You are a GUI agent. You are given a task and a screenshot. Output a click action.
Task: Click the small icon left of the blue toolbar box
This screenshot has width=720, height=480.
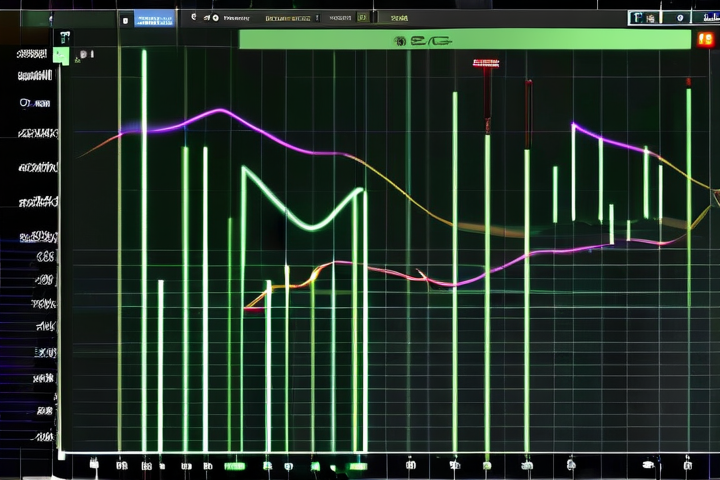[x=124, y=18]
